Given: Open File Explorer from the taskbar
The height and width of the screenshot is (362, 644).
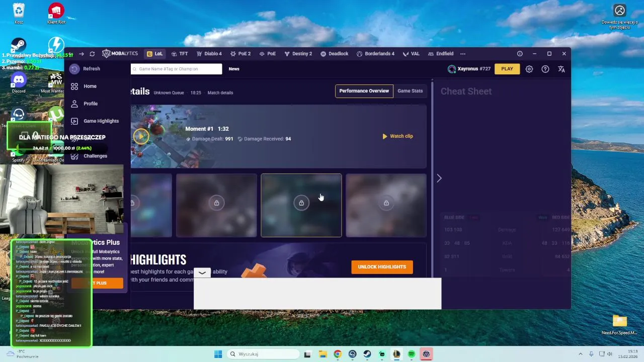Looking at the screenshot, I should [x=323, y=354].
